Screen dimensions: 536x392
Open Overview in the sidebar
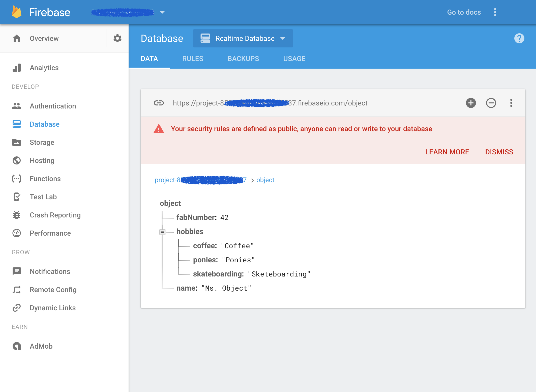pyautogui.click(x=44, y=38)
